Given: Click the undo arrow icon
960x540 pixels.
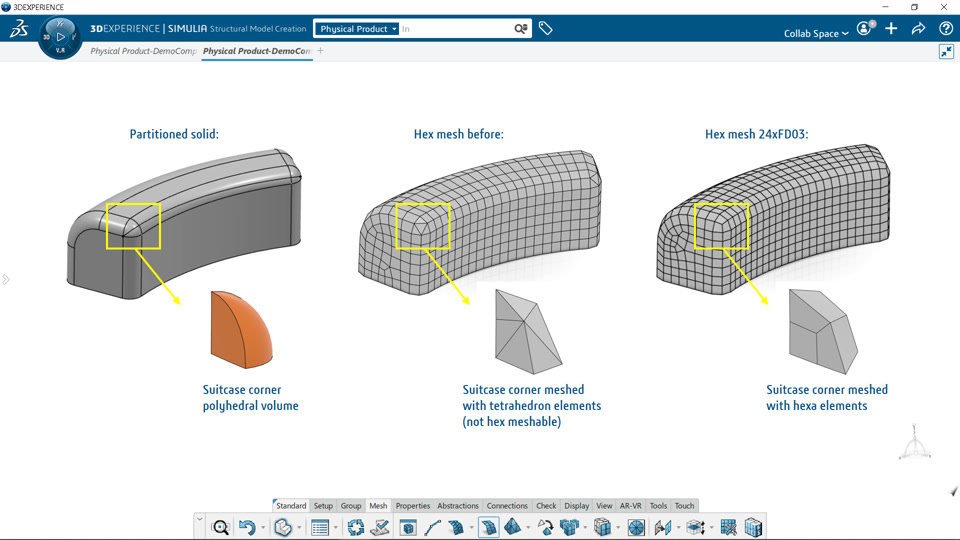Looking at the screenshot, I should [x=247, y=527].
